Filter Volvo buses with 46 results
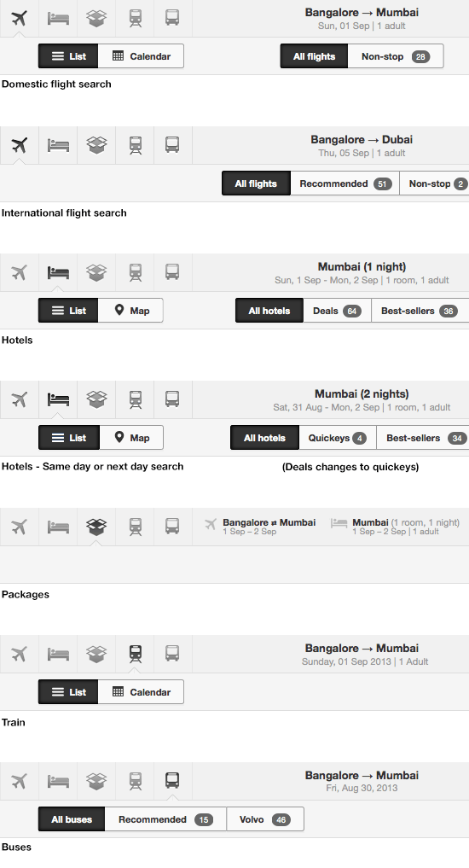The image size is (469, 868). pyautogui.click(x=265, y=819)
